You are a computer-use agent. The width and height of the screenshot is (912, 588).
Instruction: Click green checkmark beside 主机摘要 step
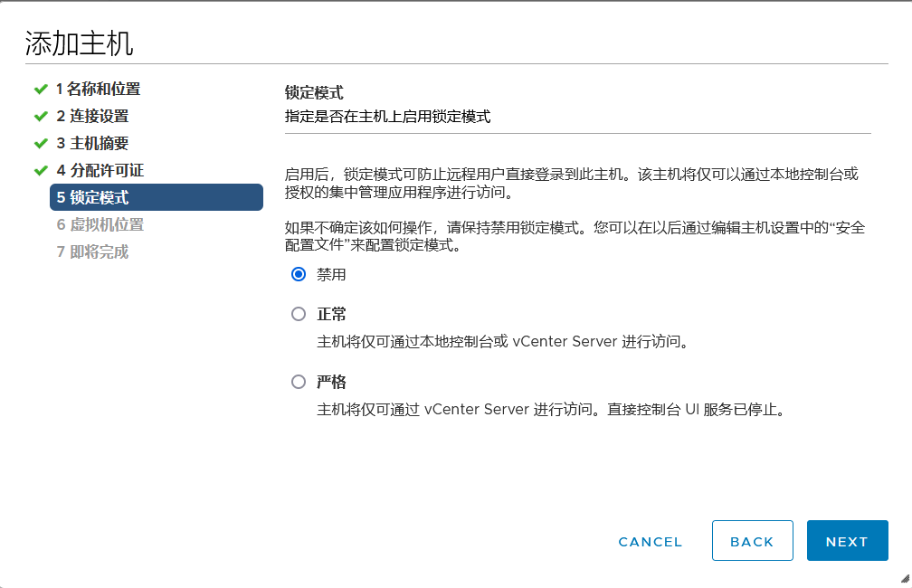pos(40,144)
